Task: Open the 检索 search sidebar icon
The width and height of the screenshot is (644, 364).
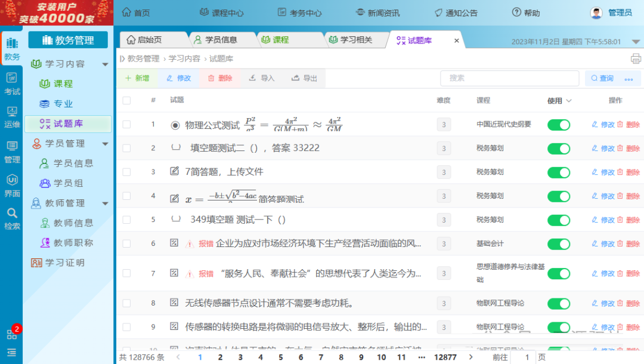Action: click(12, 218)
